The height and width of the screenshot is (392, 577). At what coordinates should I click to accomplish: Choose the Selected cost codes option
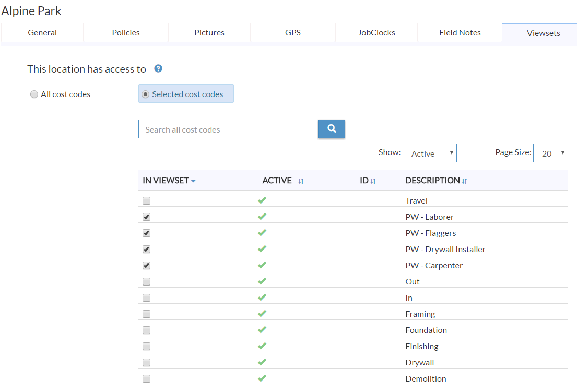point(146,94)
